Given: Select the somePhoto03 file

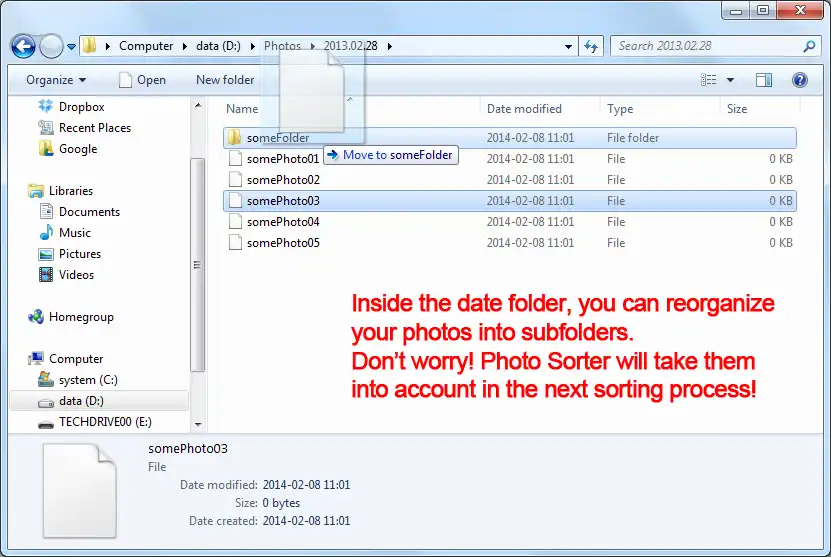Looking at the screenshot, I should pyautogui.click(x=510, y=201).
